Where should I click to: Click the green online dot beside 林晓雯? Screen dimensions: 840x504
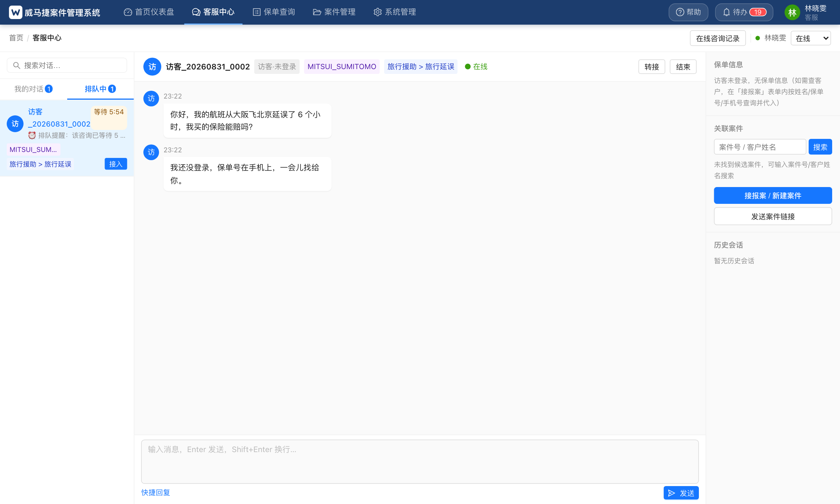click(757, 38)
